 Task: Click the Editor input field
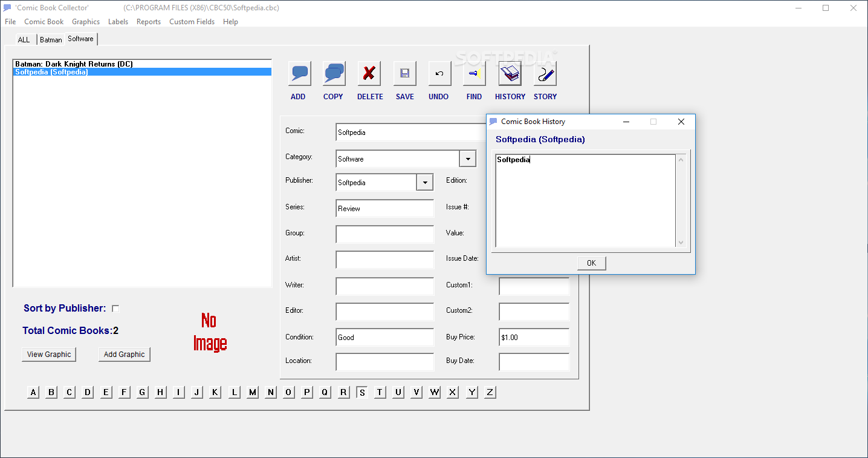click(x=385, y=312)
